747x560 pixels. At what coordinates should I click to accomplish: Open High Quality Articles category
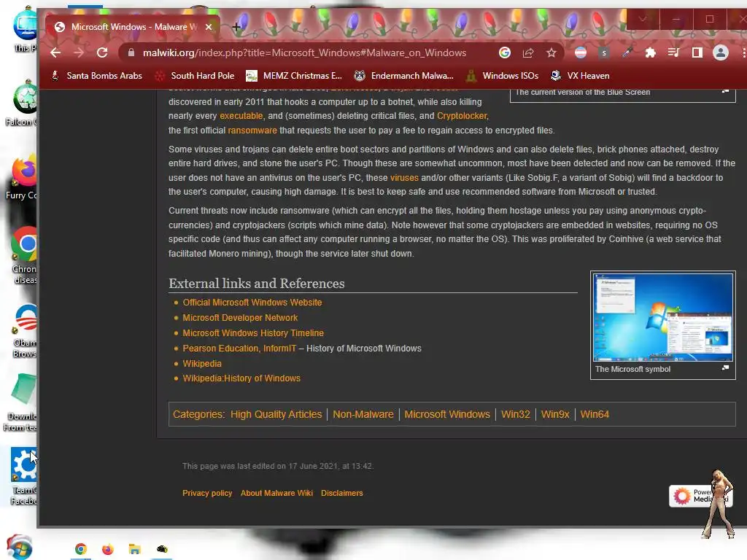(276, 414)
